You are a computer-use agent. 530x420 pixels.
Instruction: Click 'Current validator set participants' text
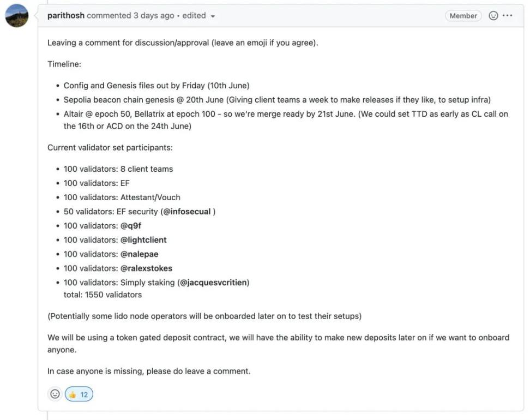click(110, 148)
